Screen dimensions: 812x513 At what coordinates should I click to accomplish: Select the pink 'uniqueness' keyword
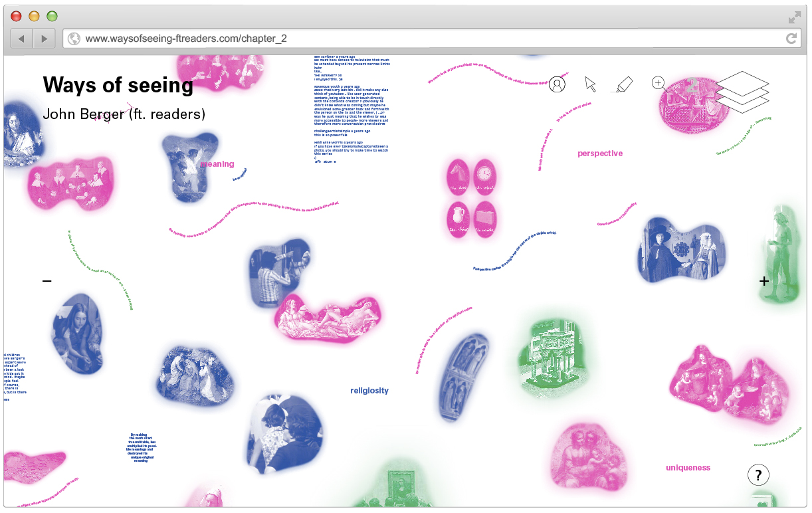tap(688, 468)
